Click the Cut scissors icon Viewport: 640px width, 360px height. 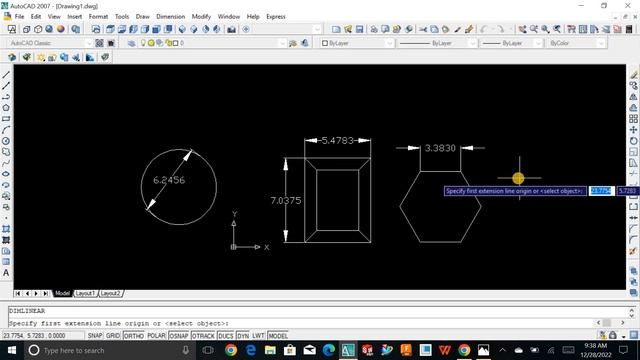coord(423,29)
